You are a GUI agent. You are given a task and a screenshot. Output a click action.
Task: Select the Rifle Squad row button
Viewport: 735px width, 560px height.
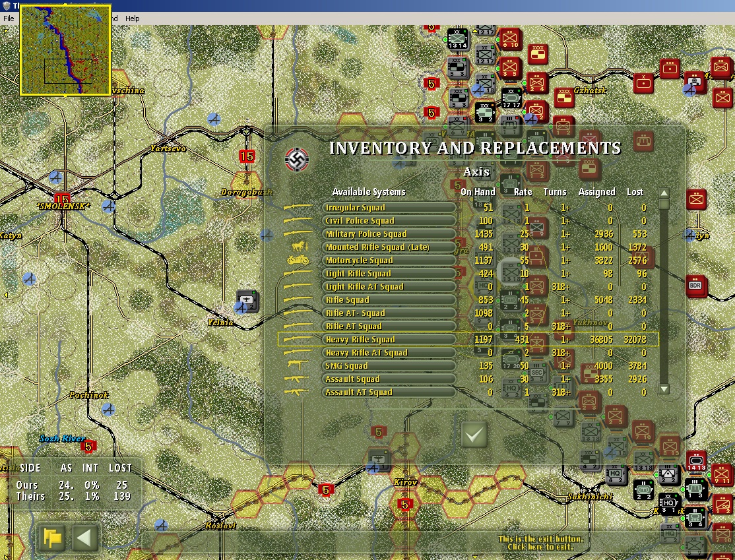click(389, 299)
